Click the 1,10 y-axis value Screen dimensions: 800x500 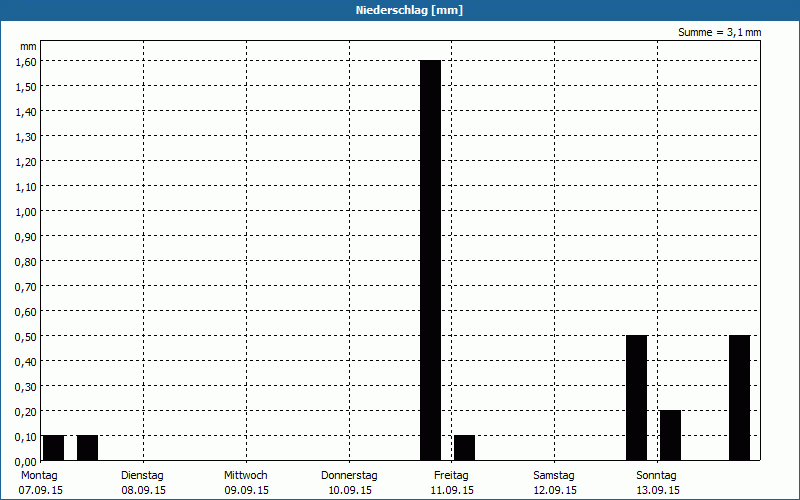tap(26, 187)
